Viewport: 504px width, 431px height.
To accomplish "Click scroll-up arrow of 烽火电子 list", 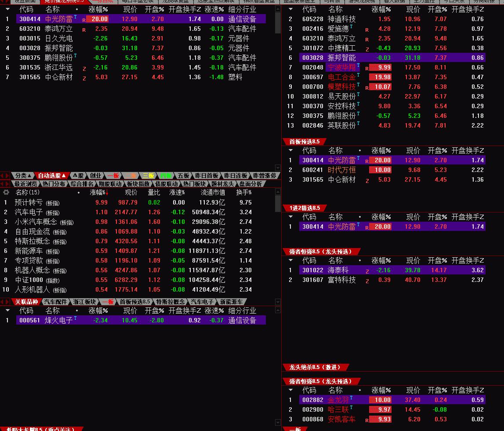I will 278,310.
